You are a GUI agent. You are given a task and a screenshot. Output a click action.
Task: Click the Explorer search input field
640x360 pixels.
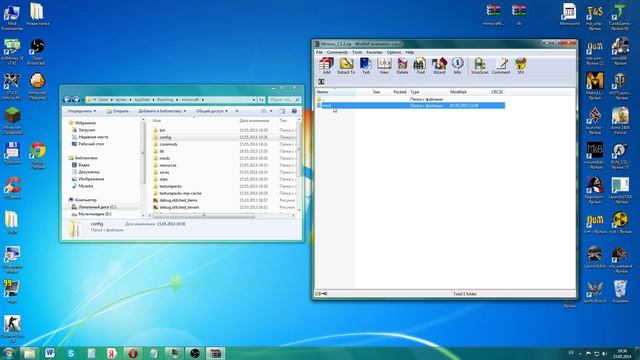[284, 100]
